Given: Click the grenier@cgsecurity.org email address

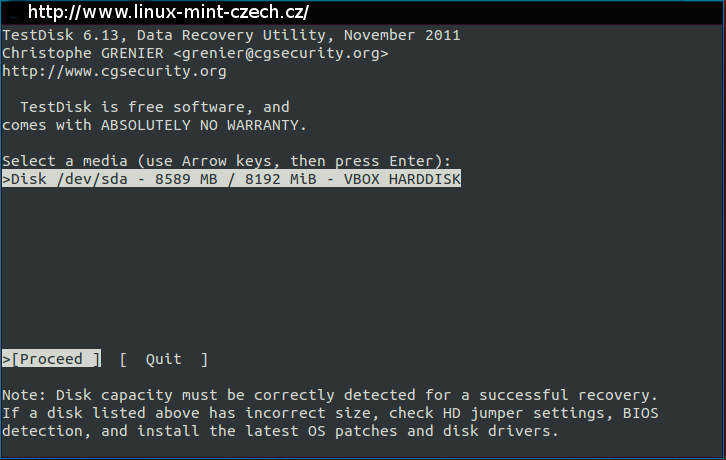Looking at the screenshot, I should [281, 53].
